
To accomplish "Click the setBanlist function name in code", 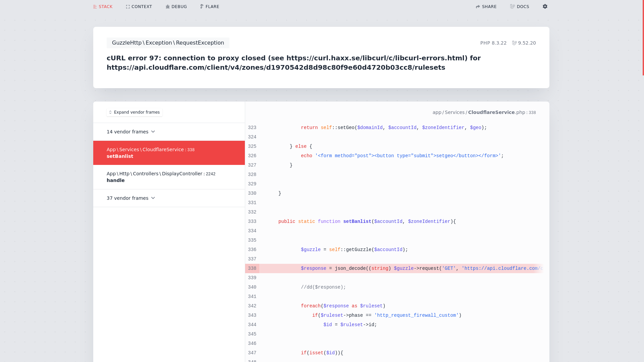I will pyautogui.click(x=357, y=222).
